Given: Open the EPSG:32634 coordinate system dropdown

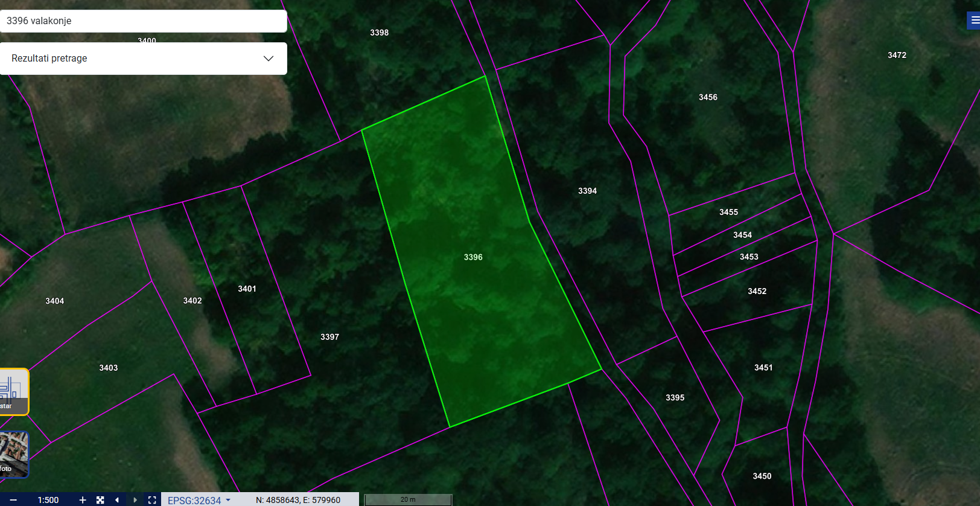Looking at the screenshot, I should tap(199, 500).
